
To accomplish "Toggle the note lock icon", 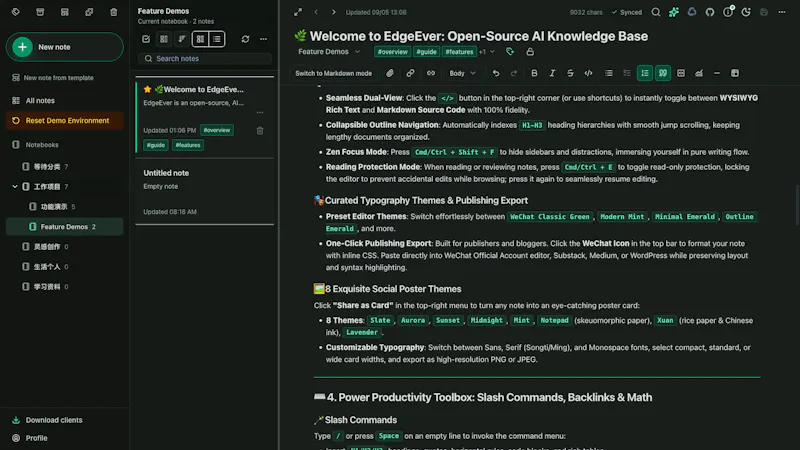I will (x=530, y=52).
